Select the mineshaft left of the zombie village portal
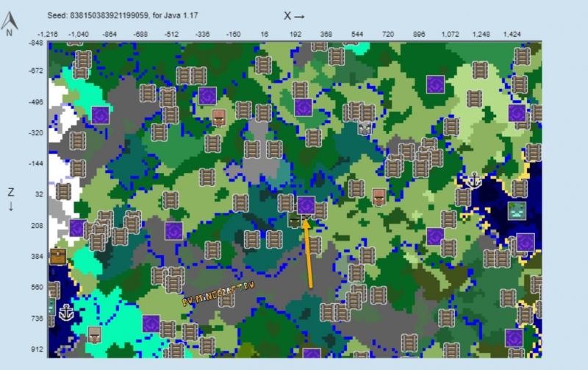 285,203
